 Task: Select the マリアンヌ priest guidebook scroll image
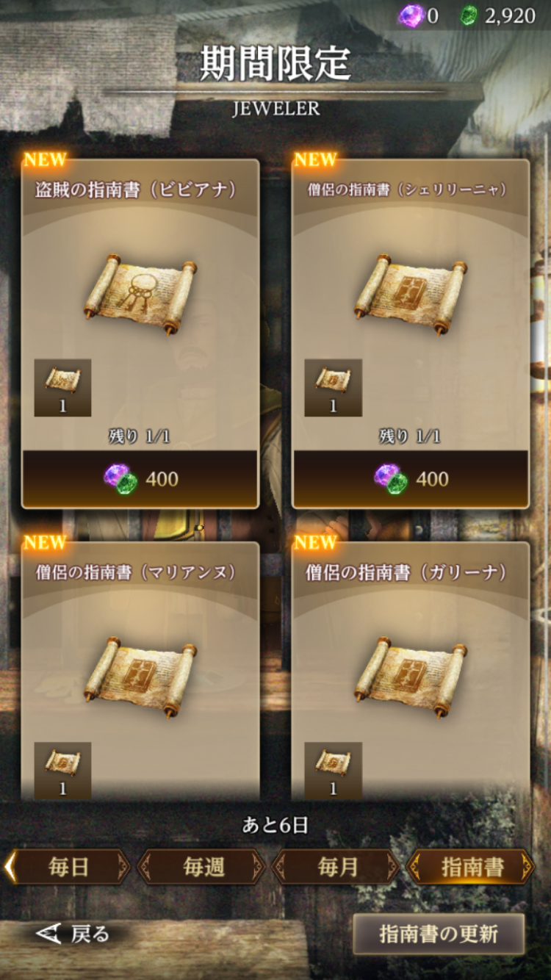(140, 677)
